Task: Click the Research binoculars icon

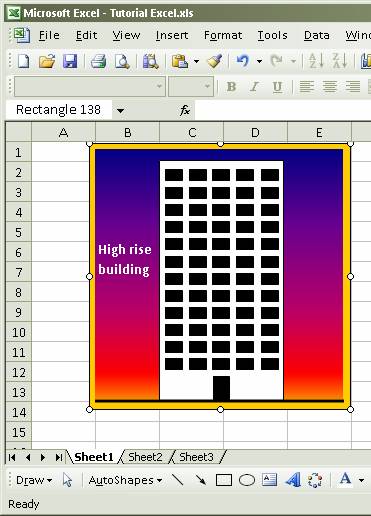Action: pyautogui.click(x=150, y=61)
